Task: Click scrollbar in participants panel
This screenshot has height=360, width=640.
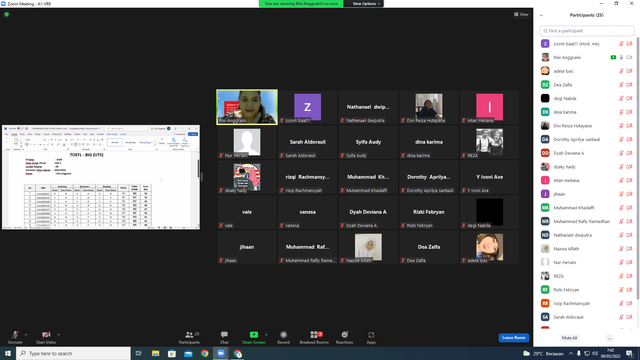Action: [x=638, y=167]
